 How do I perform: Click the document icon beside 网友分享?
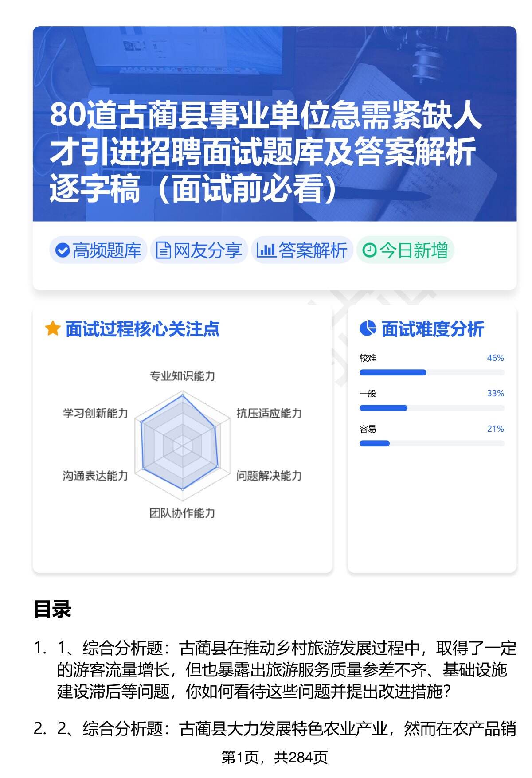tap(163, 250)
